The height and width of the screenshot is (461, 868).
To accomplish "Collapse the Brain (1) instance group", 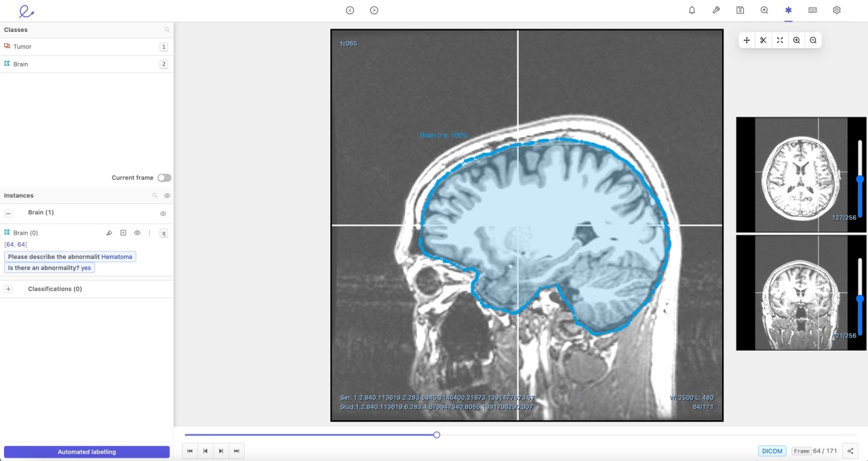I will tap(8, 213).
